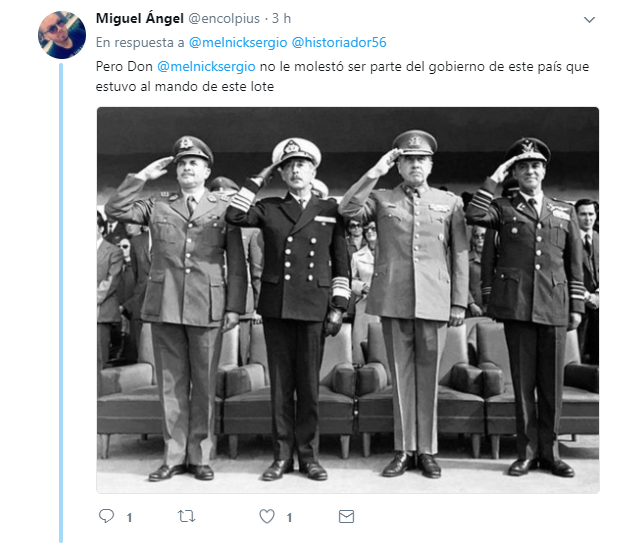Click the 'En respuesta a' label

point(140,43)
